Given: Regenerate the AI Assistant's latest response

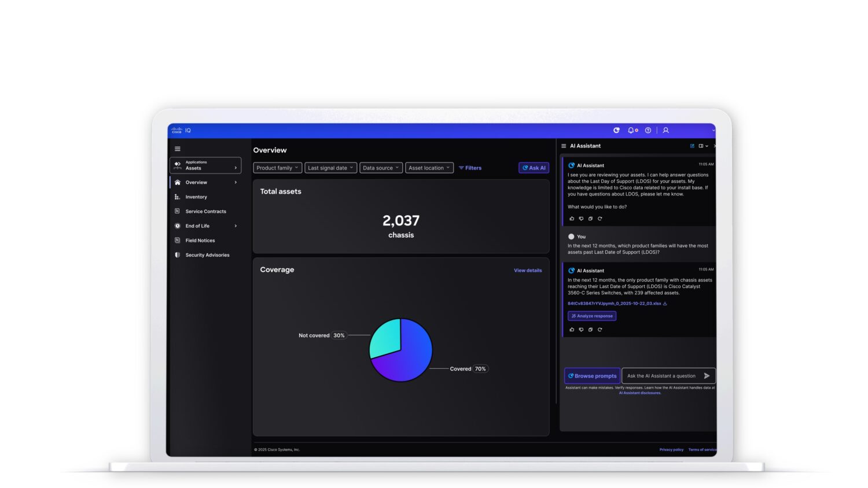Looking at the screenshot, I should coord(599,330).
